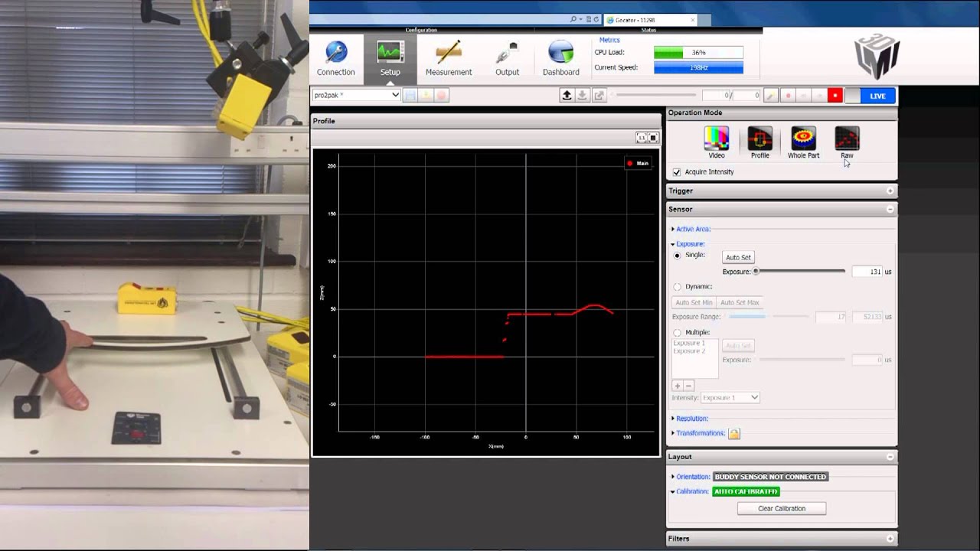Click the Exposure Range slider
Image resolution: width=980 pixels, height=551 pixels.
tap(768, 316)
